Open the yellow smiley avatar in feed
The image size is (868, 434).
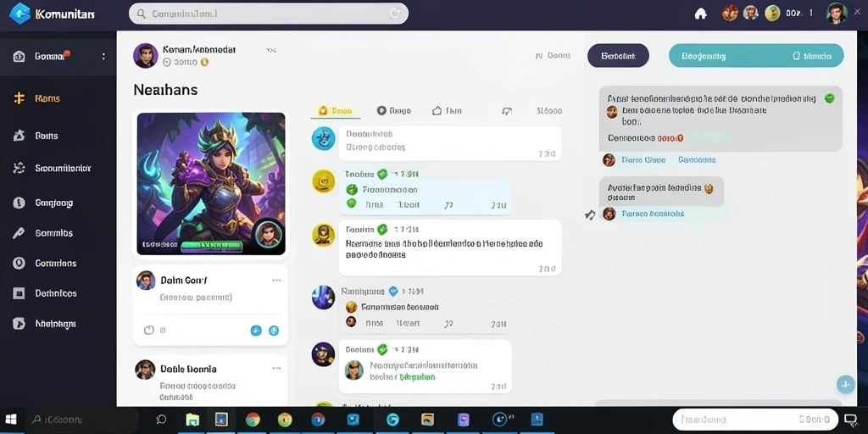pos(323,181)
